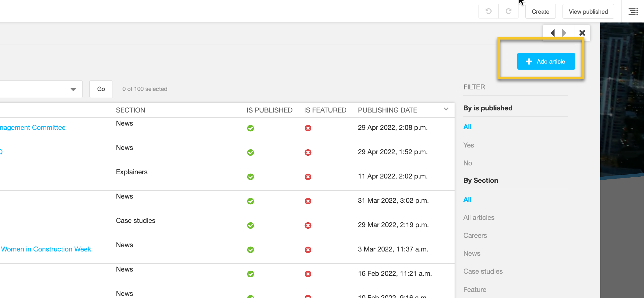The height and width of the screenshot is (298, 644).
Task: Open the structure menu icon at top right
Action: [633, 12]
